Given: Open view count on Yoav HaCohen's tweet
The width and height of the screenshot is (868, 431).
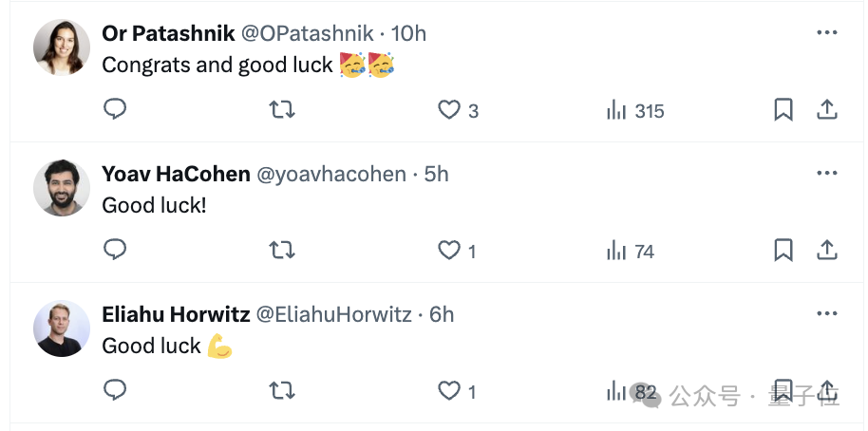Looking at the screenshot, I should [631, 251].
